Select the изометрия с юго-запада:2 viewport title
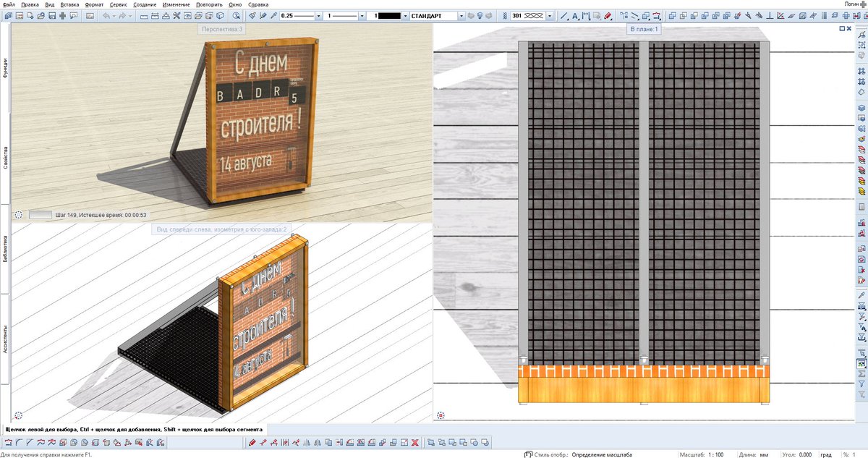This screenshot has height=458, width=868. [x=222, y=229]
